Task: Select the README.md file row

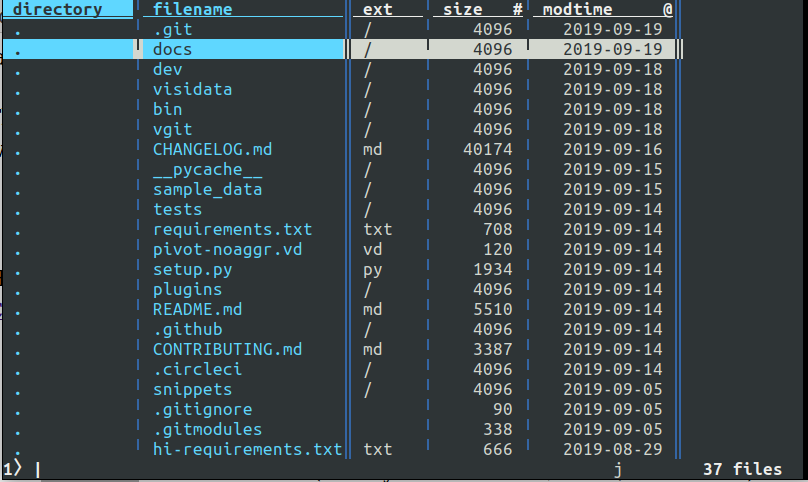Action: pyautogui.click(x=197, y=309)
